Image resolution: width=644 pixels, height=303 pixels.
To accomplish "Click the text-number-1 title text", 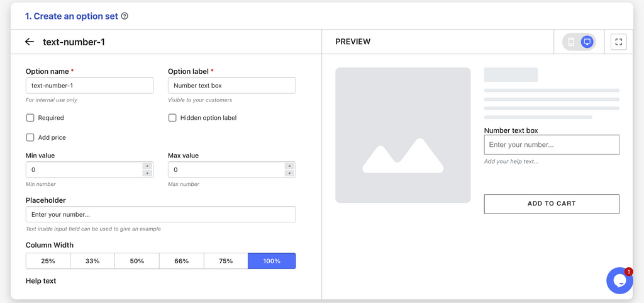I will [74, 42].
